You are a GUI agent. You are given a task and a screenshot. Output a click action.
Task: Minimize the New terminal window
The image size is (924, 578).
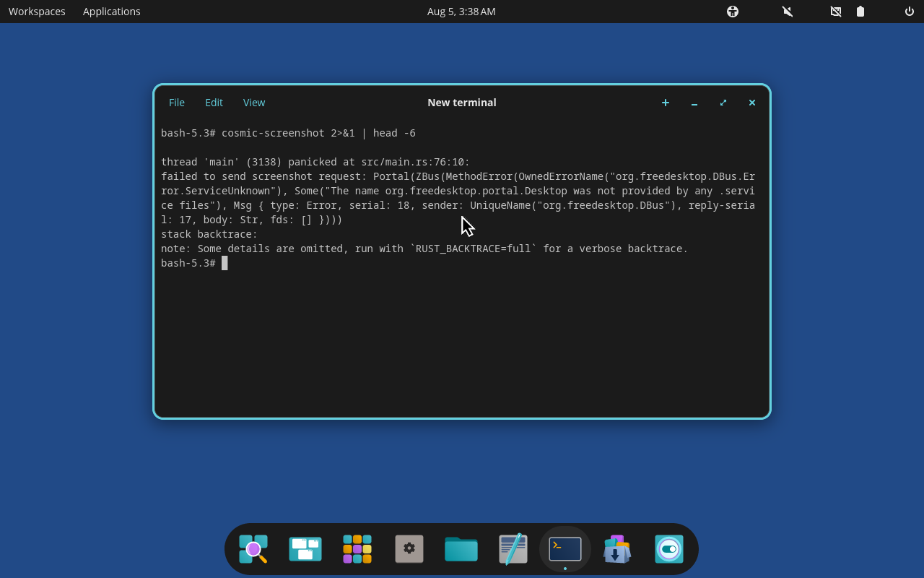[694, 103]
